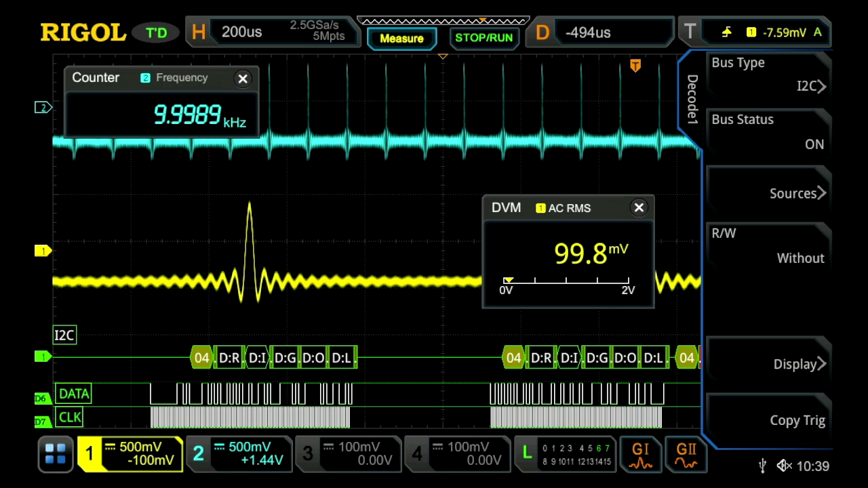The height and width of the screenshot is (488, 868).
Task: Click the R/W Without setting
Action: coord(768,245)
